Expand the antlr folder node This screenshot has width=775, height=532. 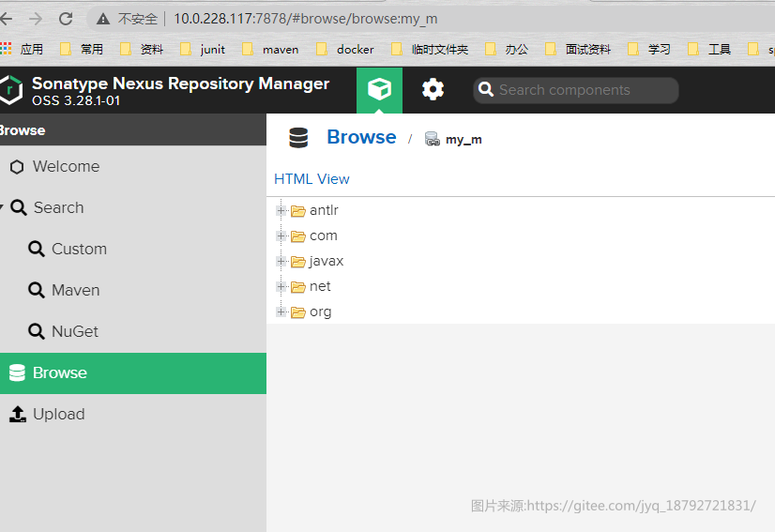click(281, 210)
